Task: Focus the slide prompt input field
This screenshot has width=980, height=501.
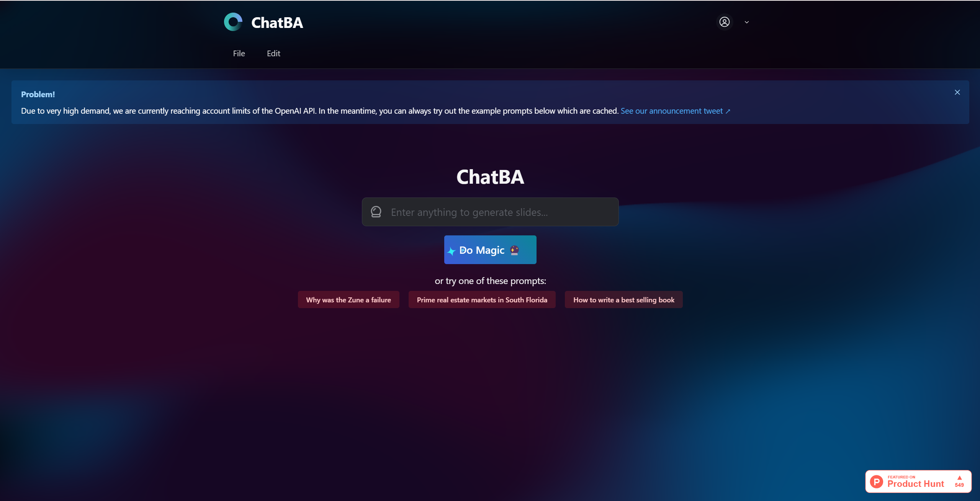Action: tap(490, 212)
